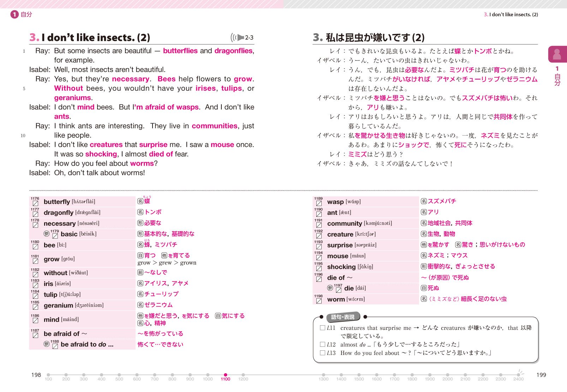Click the pink word ミミズ in Japanese text
The image size is (567, 392).
[357, 154]
